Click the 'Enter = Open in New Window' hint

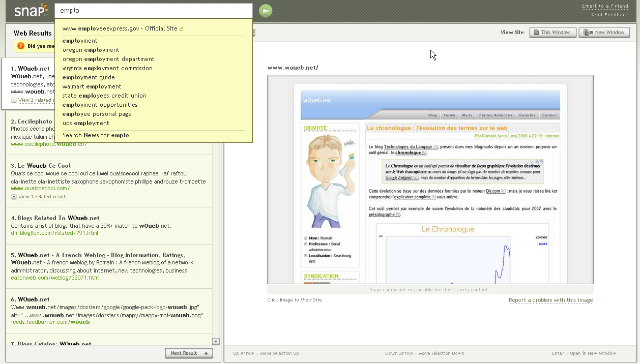(584, 353)
